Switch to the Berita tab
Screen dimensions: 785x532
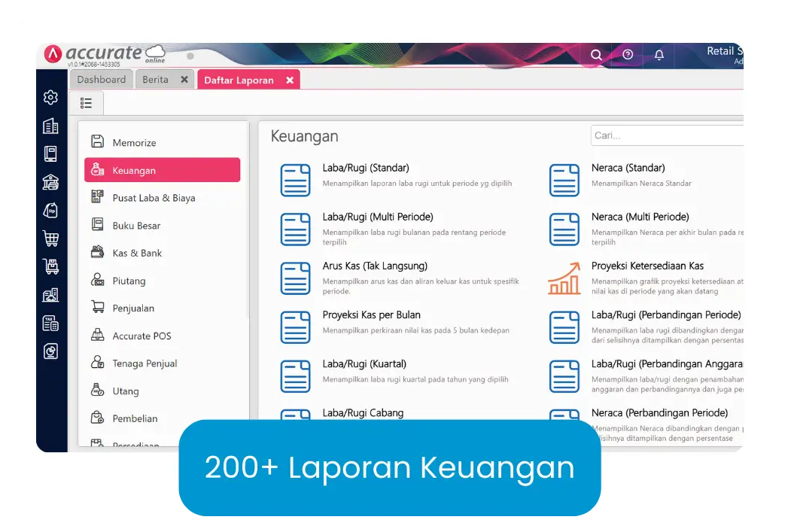pos(156,80)
